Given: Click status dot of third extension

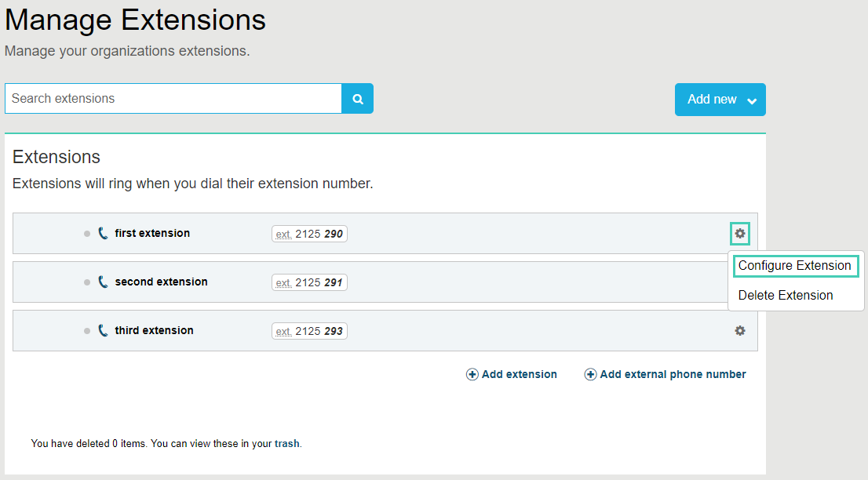Looking at the screenshot, I should tap(87, 331).
